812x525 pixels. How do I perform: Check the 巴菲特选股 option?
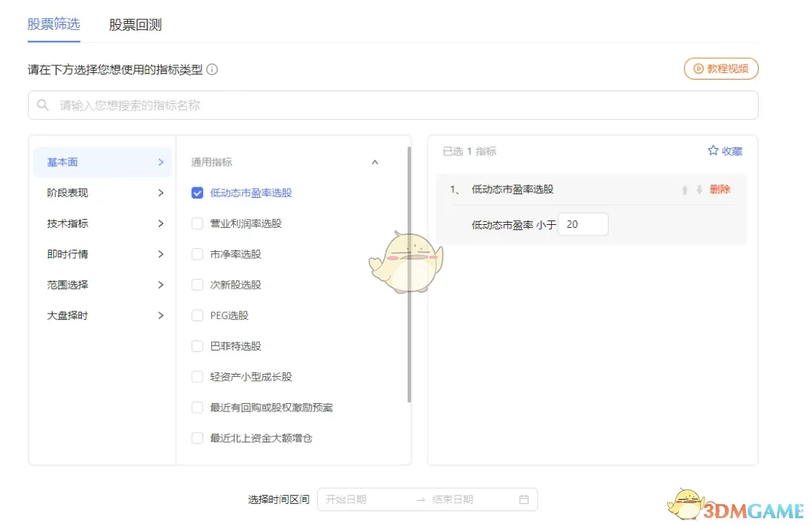tap(197, 346)
